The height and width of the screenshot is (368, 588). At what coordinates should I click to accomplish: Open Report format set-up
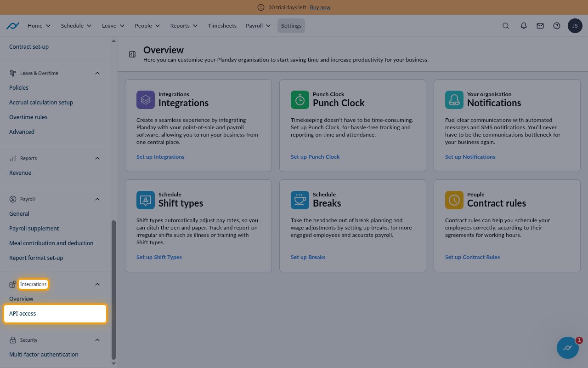pyautogui.click(x=36, y=258)
